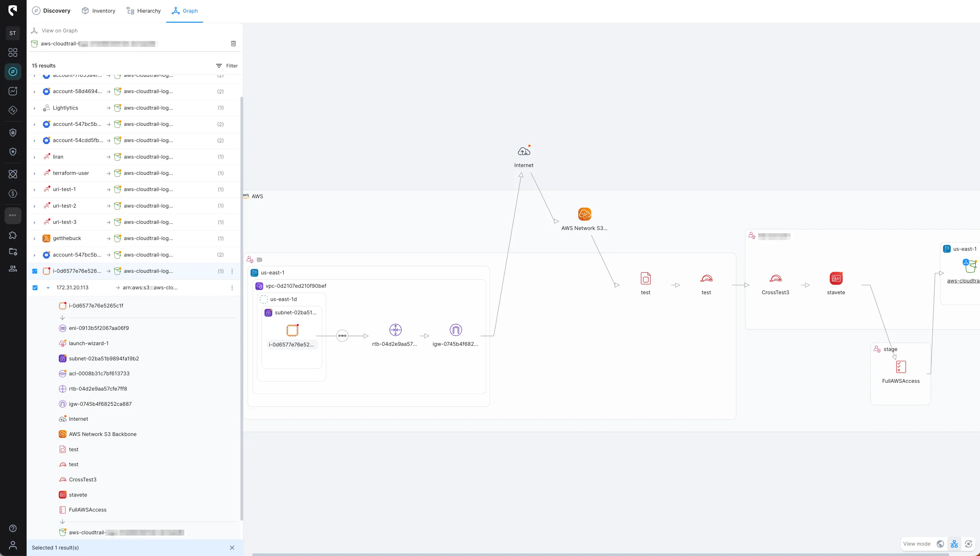Open options menu for 172.31.20.113 row
Image resolution: width=980 pixels, height=556 pixels.
[232, 287]
